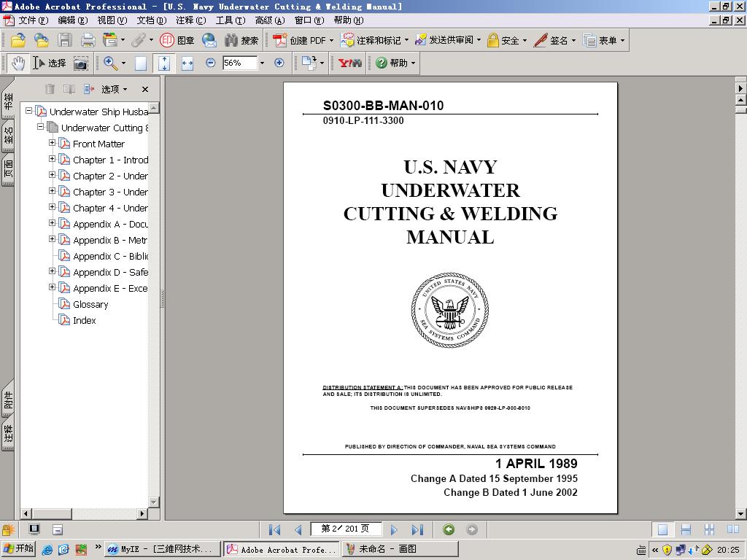Click the new bookmark icon
This screenshot has width=747, height=560.
(x=88, y=89)
